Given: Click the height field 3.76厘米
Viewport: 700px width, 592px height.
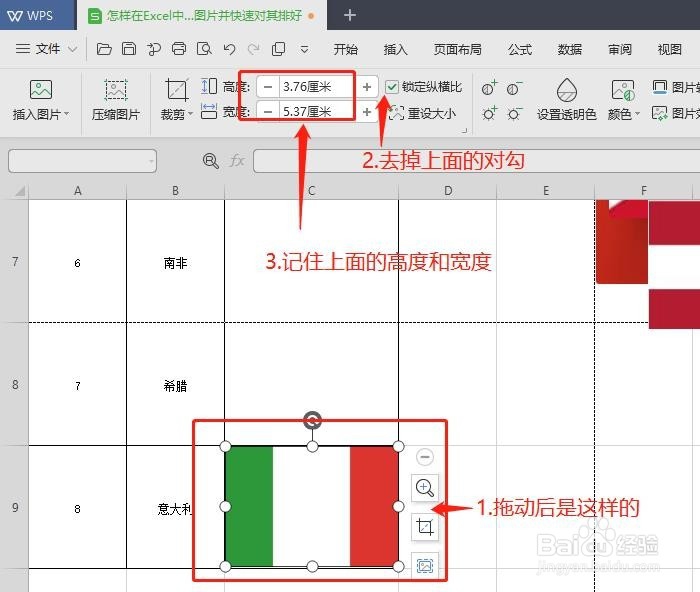Looking at the screenshot, I should coord(317,87).
